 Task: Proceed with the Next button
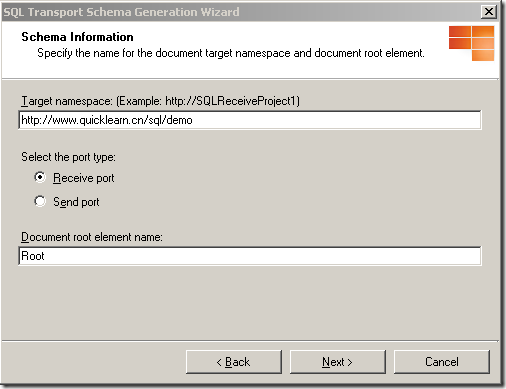[x=338, y=362]
